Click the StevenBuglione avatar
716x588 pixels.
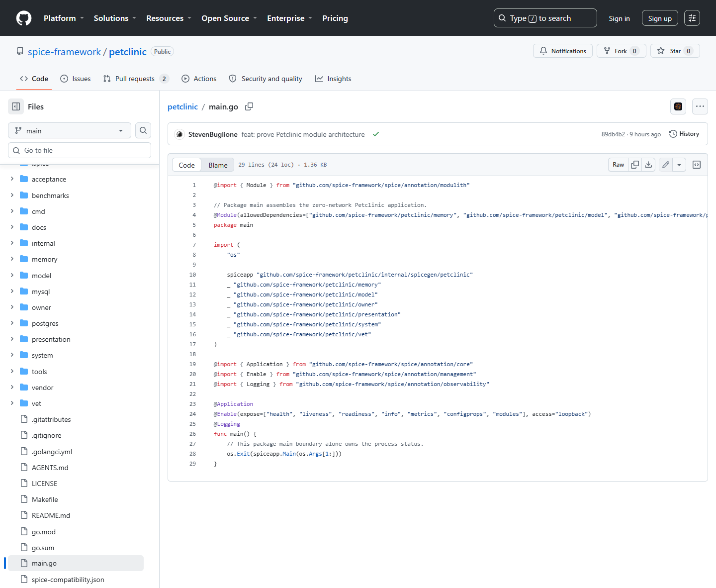tap(179, 134)
